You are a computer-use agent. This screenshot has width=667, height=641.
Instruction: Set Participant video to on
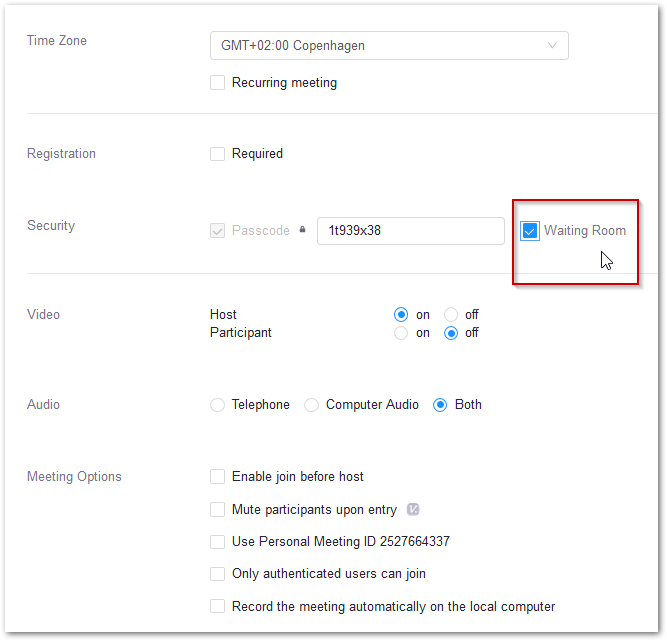pos(402,333)
